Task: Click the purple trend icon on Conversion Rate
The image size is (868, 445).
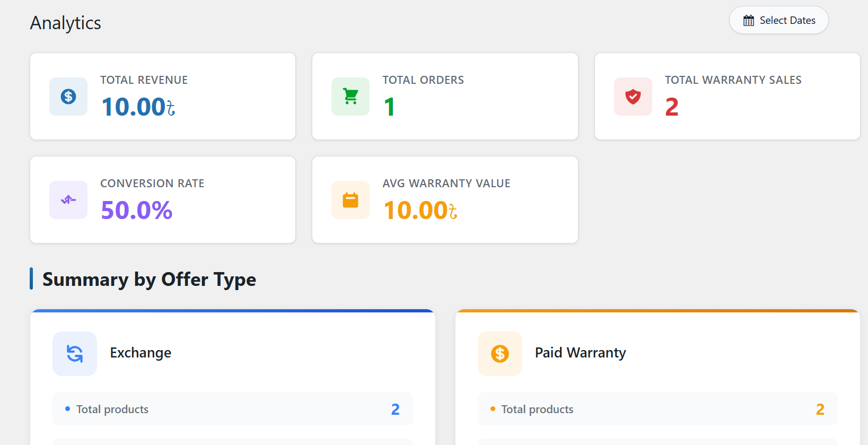Action: point(68,200)
